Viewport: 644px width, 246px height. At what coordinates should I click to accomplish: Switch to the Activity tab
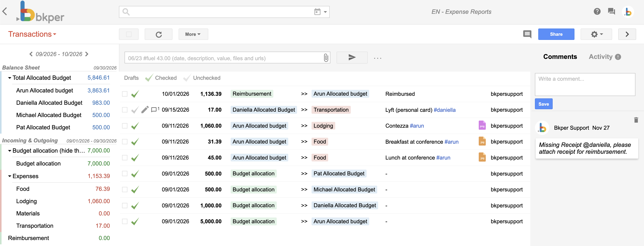[x=601, y=57]
